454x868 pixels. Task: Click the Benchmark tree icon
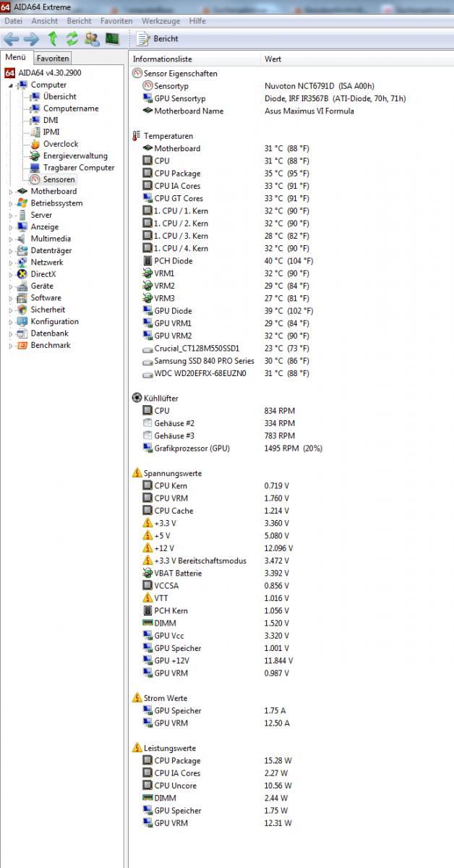(x=22, y=345)
